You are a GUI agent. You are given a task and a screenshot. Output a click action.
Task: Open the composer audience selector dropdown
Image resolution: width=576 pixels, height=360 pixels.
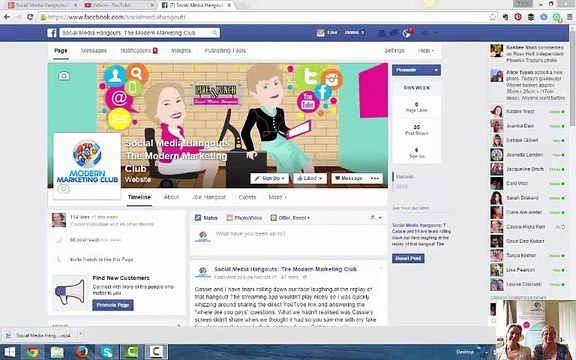click(376, 218)
